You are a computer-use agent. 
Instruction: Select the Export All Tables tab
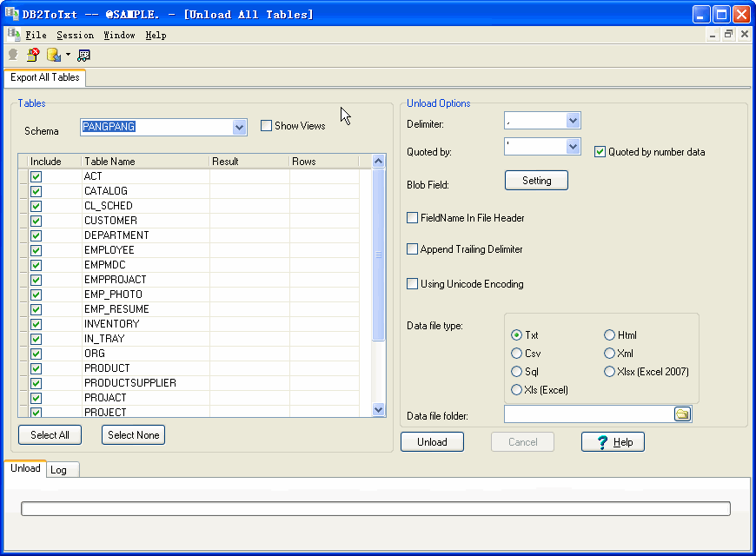[x=45, y=77]
